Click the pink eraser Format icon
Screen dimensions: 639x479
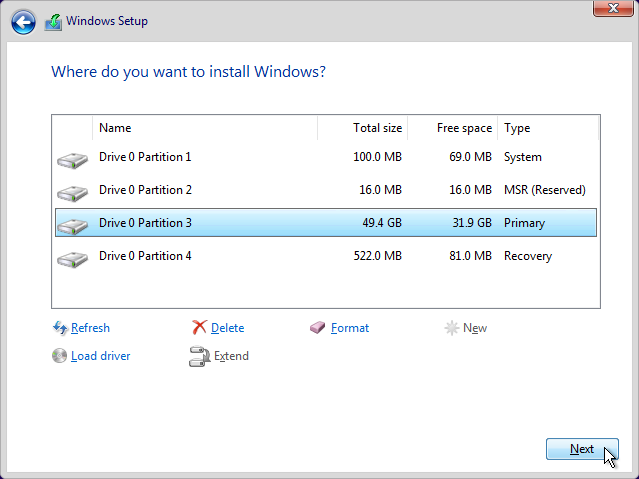pos(317,327)
